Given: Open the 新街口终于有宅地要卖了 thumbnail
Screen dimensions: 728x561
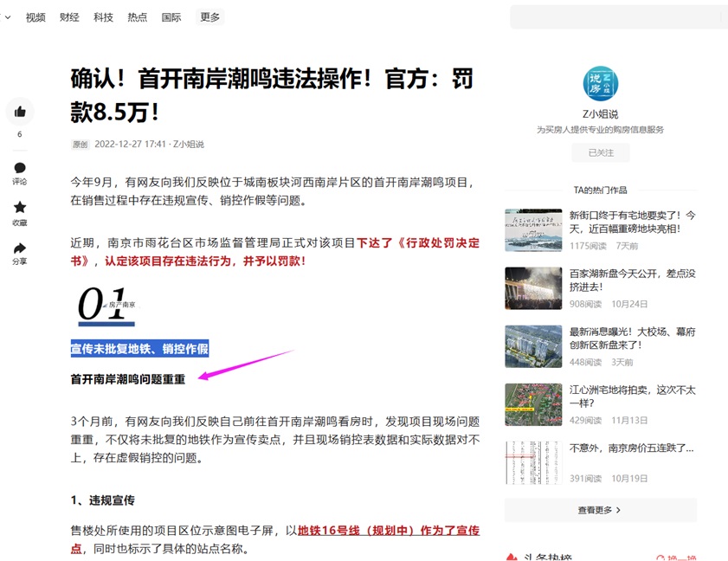Looking at the screenshot, I should pos(533,229).
